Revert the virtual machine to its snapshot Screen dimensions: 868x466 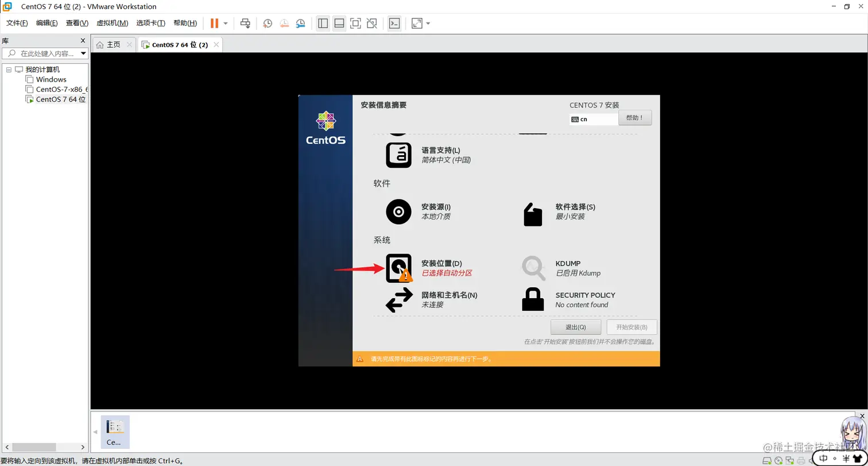284,23
